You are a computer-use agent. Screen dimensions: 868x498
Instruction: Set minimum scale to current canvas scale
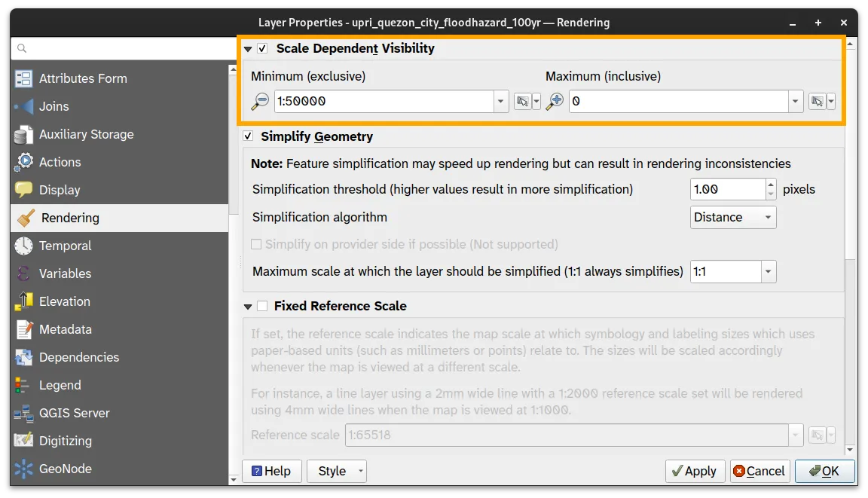(522, 102)
